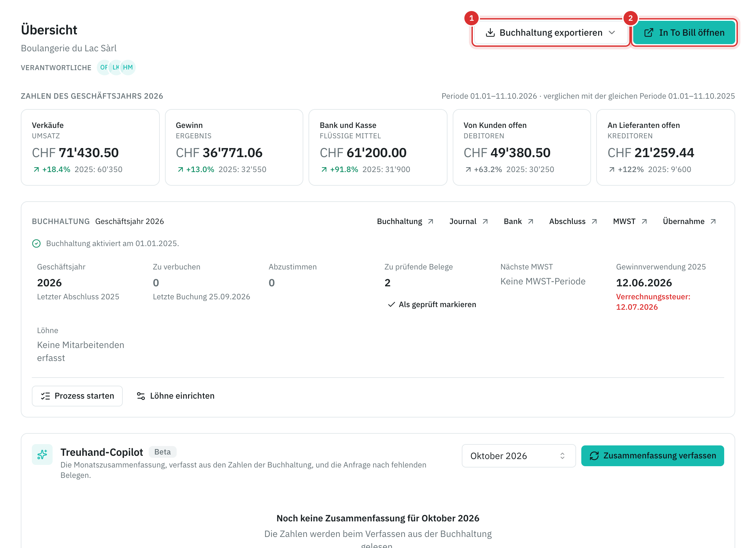
Task: Click the external-link icon in To Bill button
Action: pos(649,33)
